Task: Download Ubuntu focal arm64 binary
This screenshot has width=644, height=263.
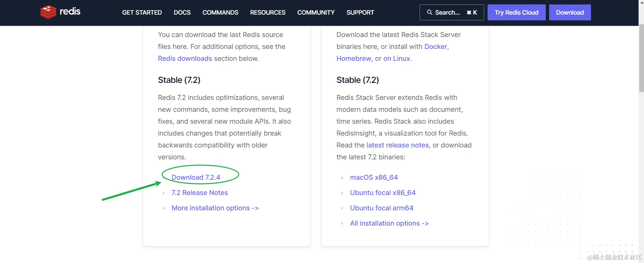Action: point(382,208)
